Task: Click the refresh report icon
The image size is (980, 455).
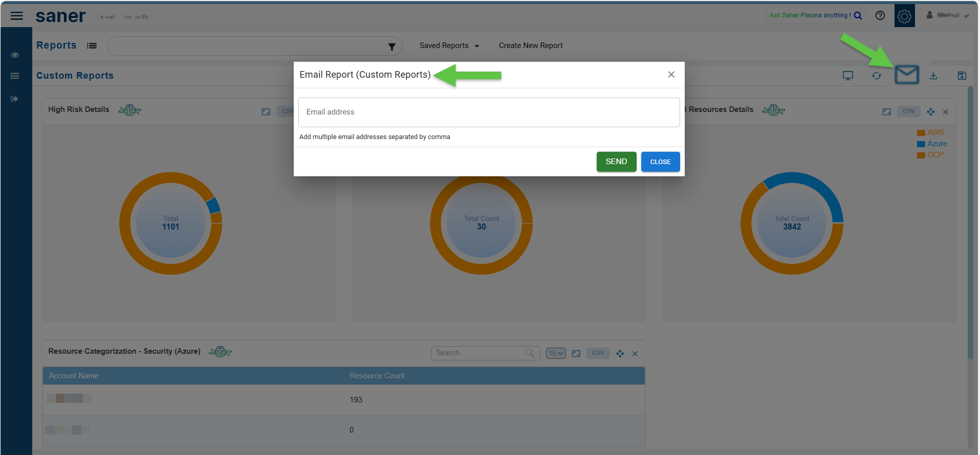Action: [877, 76]
